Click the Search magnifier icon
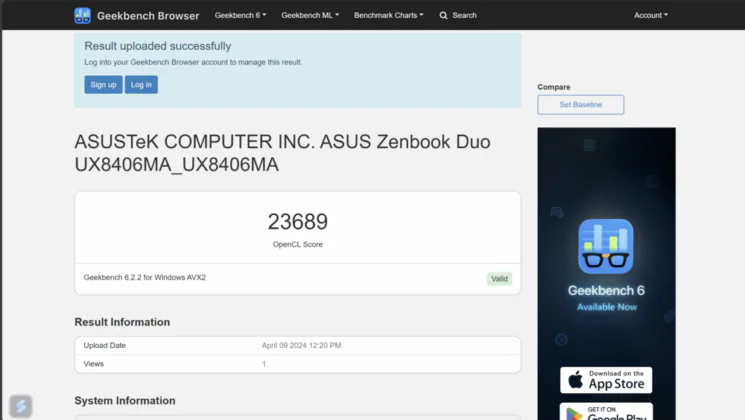The image size is (745, 420). tap(443, 15)
